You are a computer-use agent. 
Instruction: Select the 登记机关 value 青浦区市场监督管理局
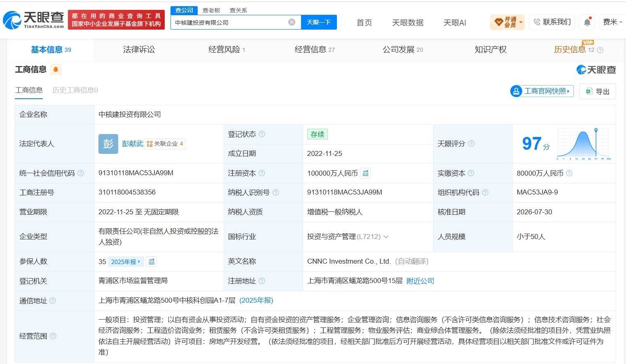pos(133,281)
